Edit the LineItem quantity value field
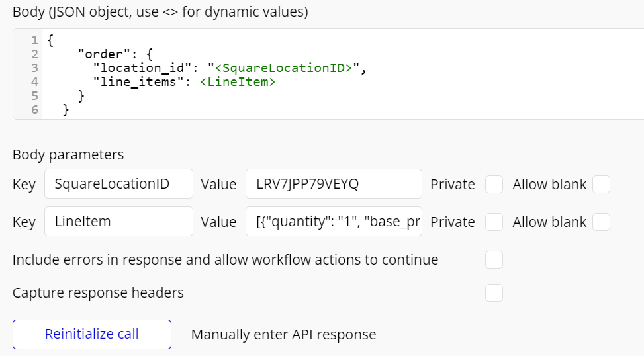The height and width of the screenshot is (356, 644). click(x=334, y=222)
